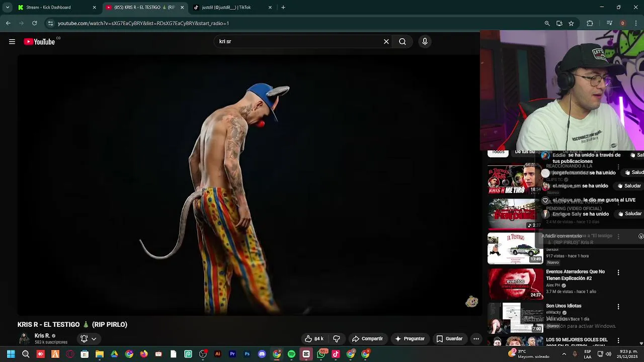Clear the search box with X

(x=386, y=42)
